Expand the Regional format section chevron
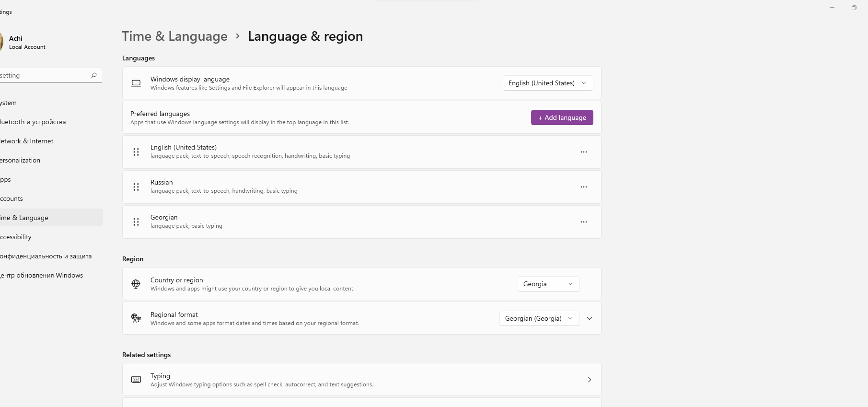Screen dimensions: 868x407 (590, 318)
